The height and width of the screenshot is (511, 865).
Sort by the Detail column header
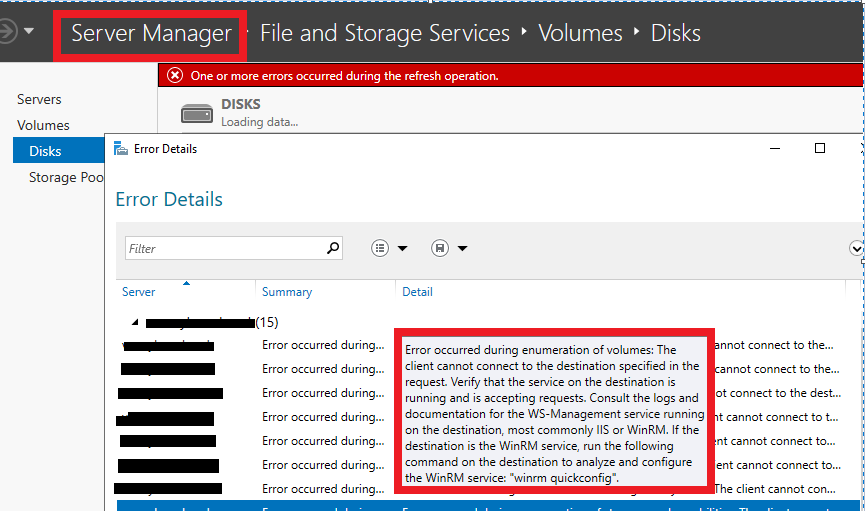pyautogui.click(x=417, y=291)
